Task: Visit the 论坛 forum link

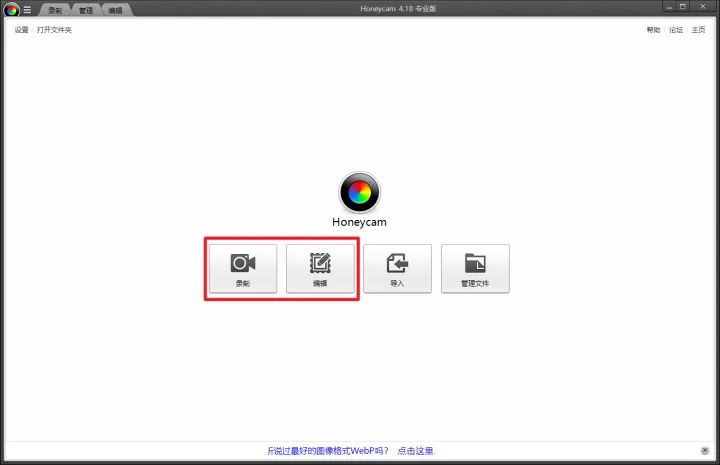Action: 676,30
